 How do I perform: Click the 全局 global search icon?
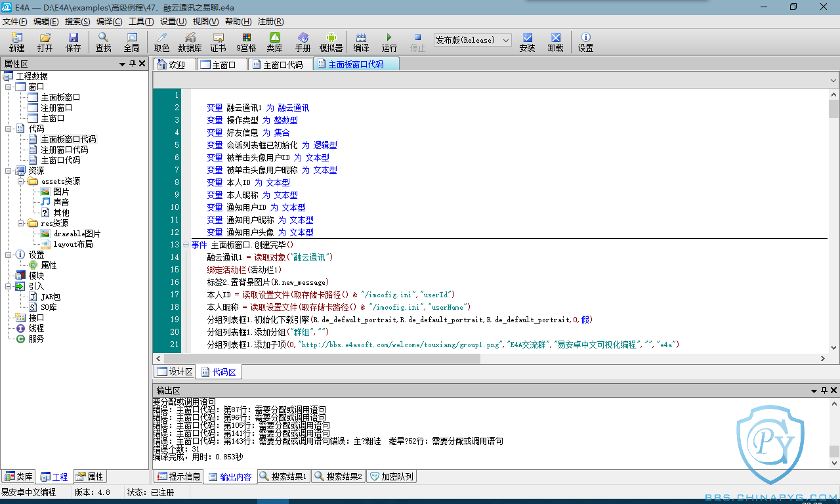pos(132,42)
